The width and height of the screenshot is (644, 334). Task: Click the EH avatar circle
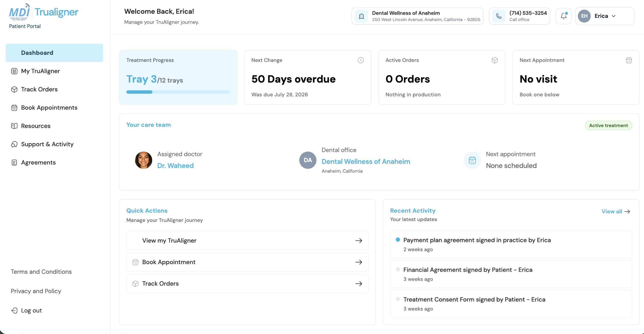[x=584, y=16]
